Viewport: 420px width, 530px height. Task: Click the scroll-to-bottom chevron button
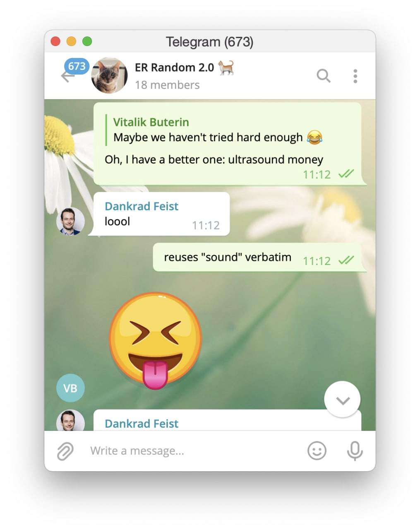click(x=342, y=400)
